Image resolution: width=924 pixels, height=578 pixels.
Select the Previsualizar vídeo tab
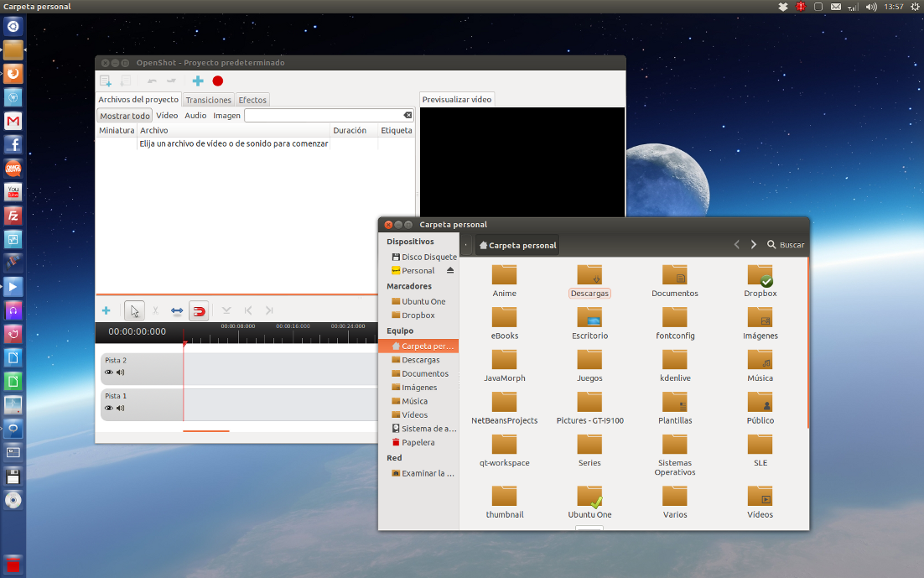coord(457,99)
